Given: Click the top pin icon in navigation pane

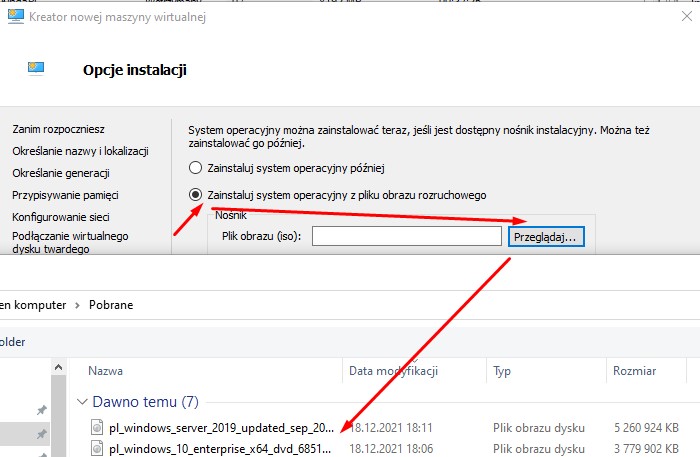Looking at the screenshot, I should point(42,409).
